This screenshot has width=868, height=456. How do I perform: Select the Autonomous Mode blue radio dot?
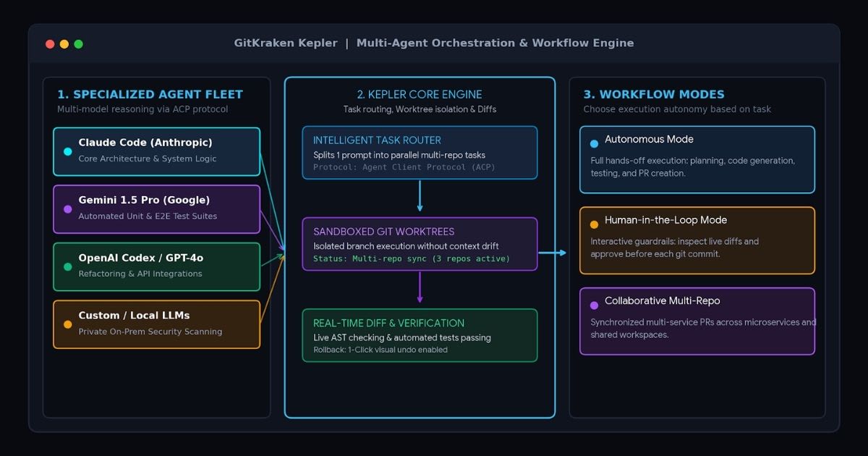[x=595, y=144]
